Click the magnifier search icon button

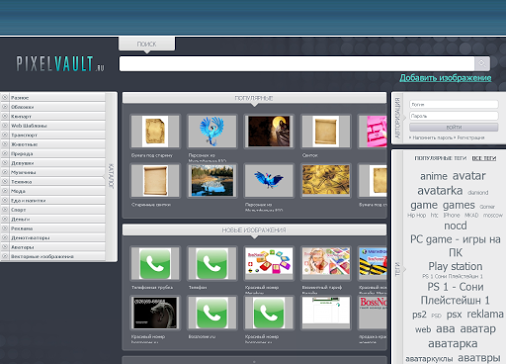tap(482, 63)
